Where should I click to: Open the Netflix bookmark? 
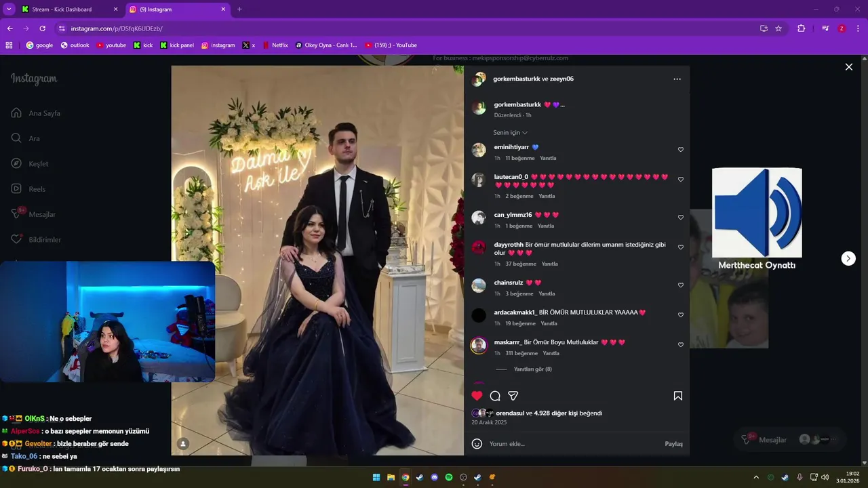[275, 45]
